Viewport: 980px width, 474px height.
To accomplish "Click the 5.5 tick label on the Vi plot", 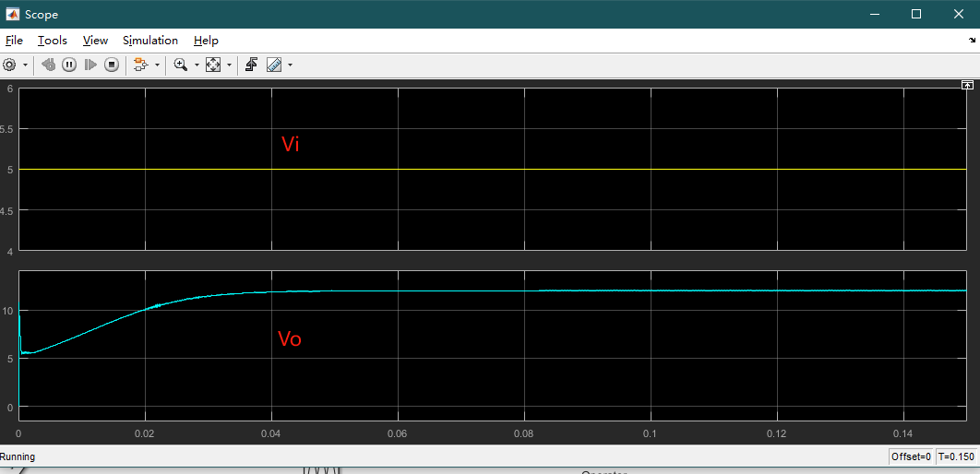I will (6, 129).
